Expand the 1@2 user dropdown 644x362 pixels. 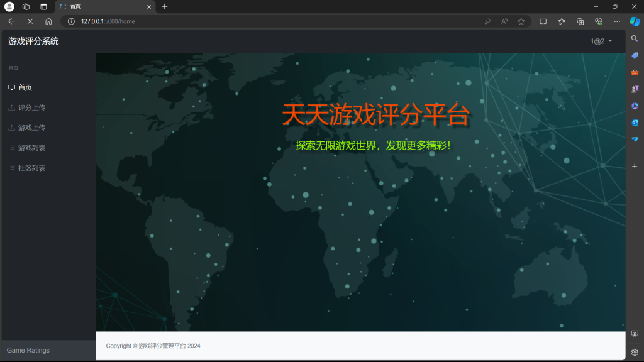[601, 41]
